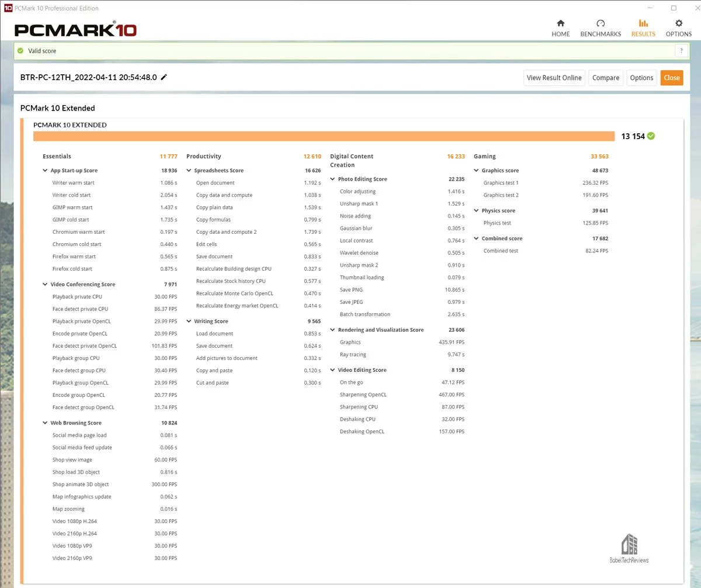
Task: Click the Essentials category heading
Action: (x=57, y=157)
